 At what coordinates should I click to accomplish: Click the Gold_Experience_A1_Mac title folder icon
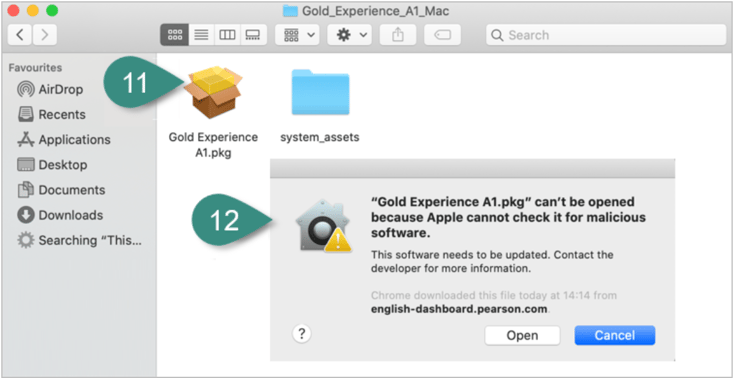(291, 10)
